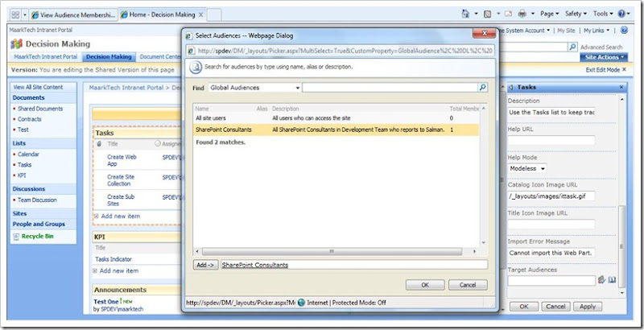Image resolution: width=644 pixels, height=330 pixels.
Task: Click OK in Tasks tool pane
Action: point(524,307)
